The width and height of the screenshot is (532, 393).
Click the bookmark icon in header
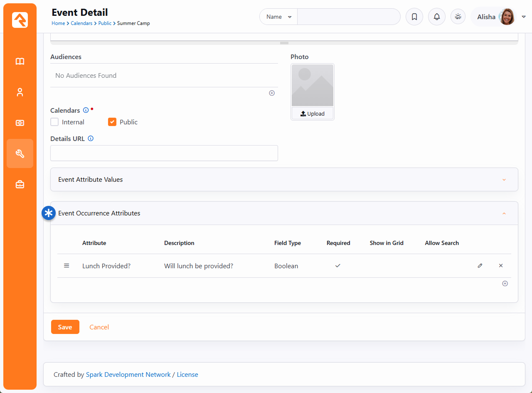click(414, 17)
